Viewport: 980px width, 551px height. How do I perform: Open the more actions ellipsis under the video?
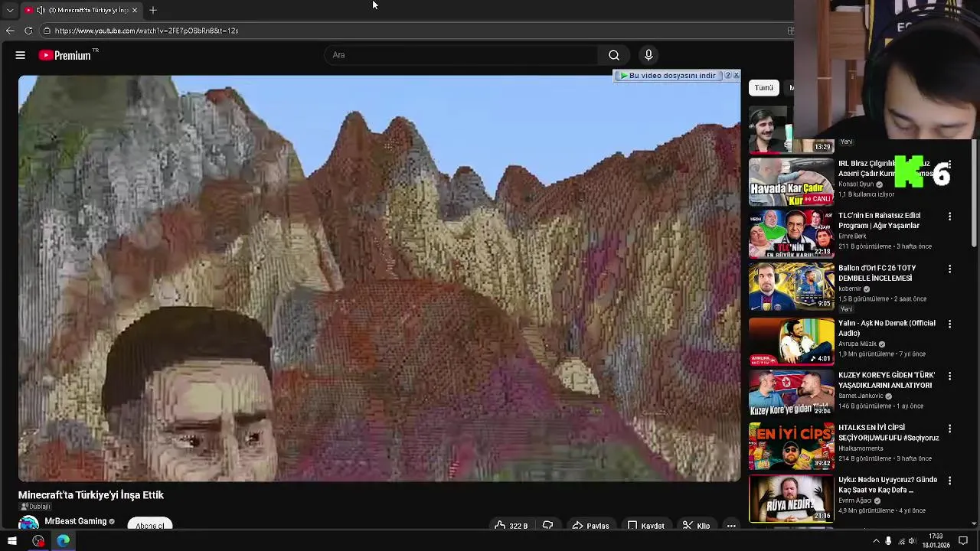pyautogui.click(x=731, y=526)
